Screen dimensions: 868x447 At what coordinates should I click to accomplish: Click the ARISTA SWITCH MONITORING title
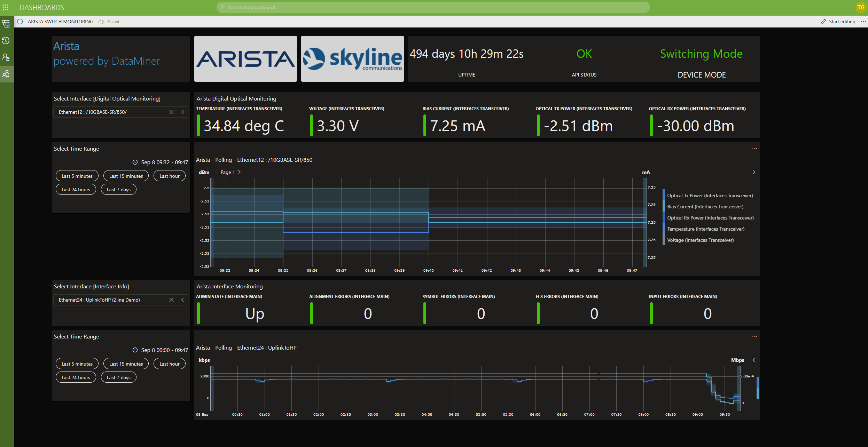61,22
